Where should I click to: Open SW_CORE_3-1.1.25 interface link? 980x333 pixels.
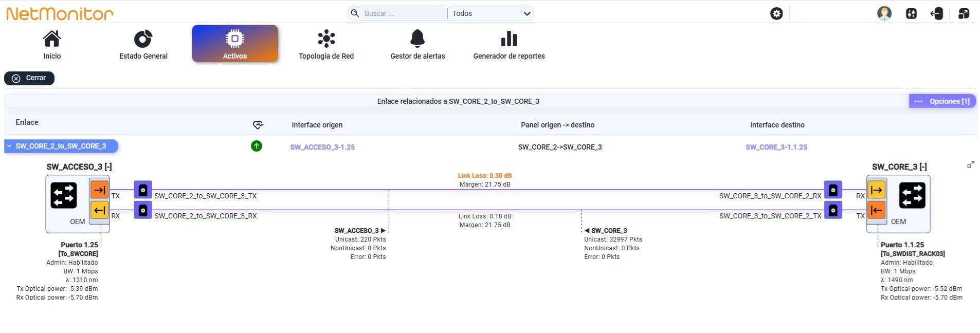click(776, 147)
